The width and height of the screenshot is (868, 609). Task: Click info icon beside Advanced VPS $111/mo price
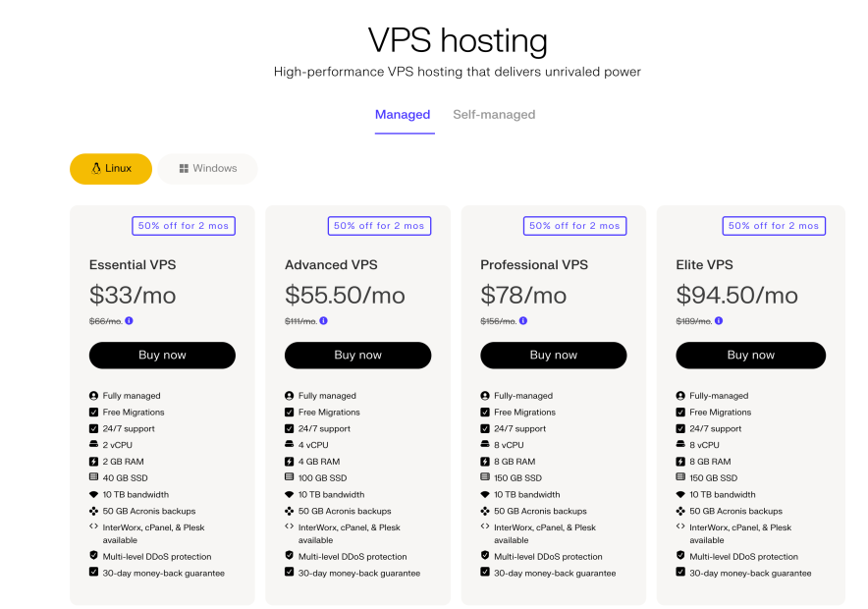(324, 321)
